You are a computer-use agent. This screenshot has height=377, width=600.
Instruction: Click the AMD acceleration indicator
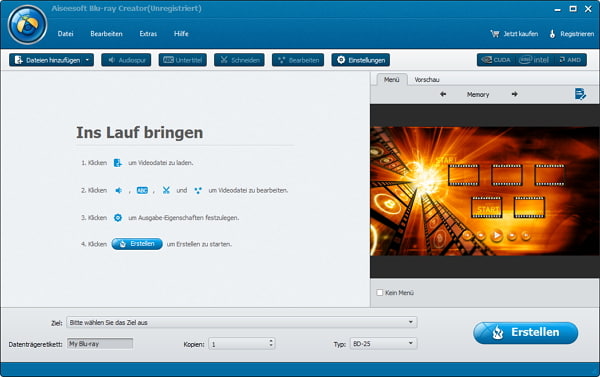571,60
